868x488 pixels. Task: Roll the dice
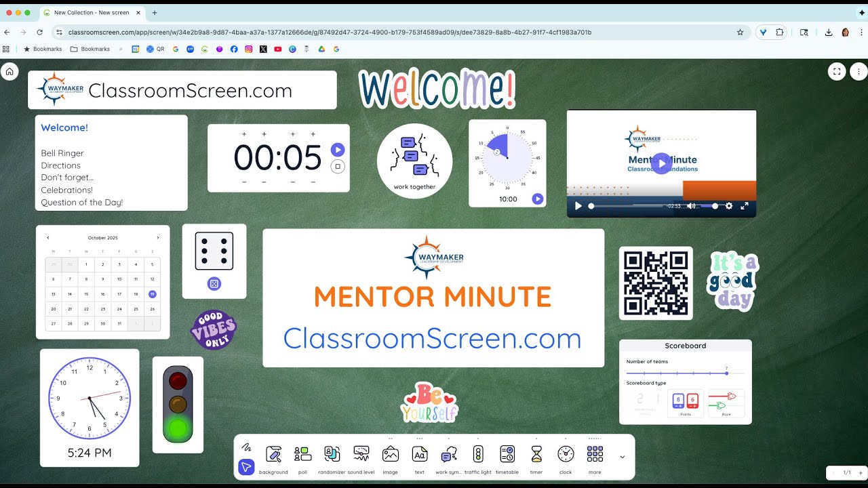(x=214, y=284)
